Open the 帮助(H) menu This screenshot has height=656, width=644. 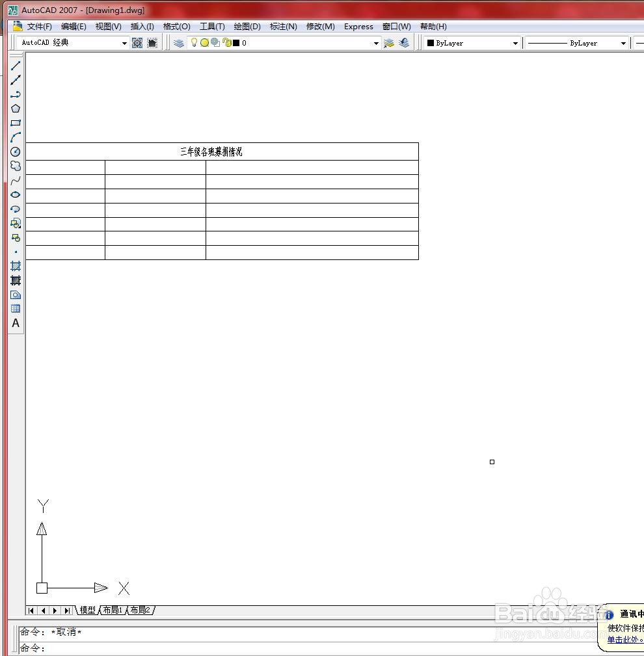coord(433,27)
